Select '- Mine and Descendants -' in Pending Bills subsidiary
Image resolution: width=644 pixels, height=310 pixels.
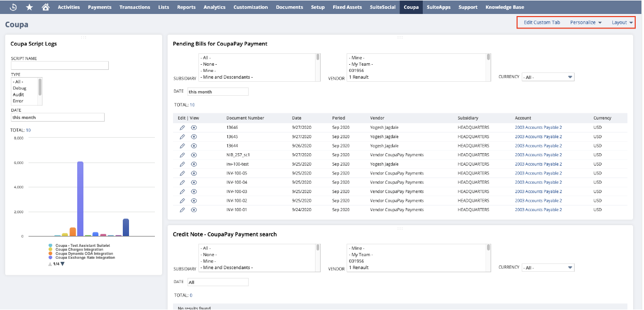227,77
